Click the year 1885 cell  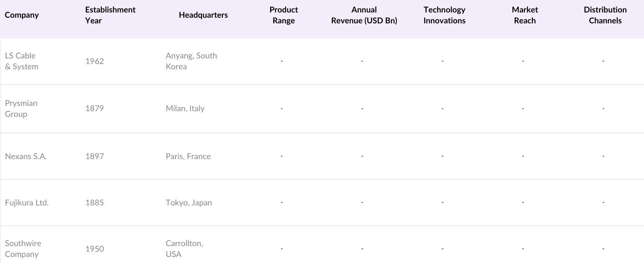pos(95,203)
